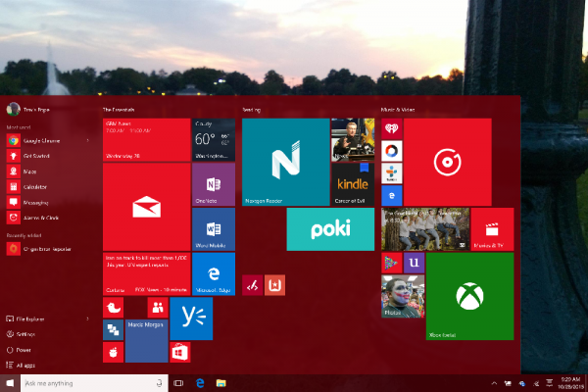Viewport: 588px width, 392px height.
Task: Open the Photos tile
Action: coord(403,296)
